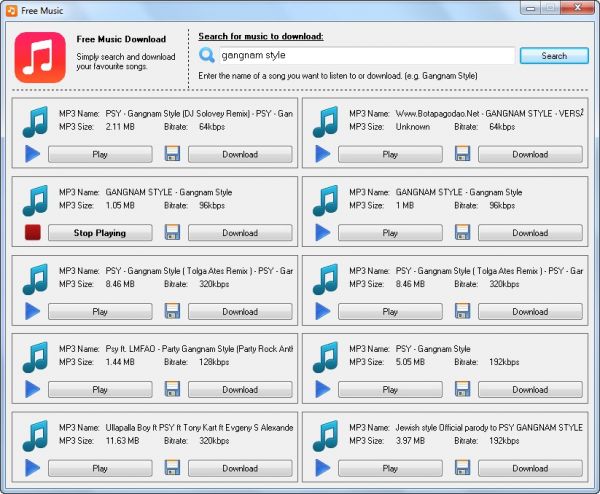The image size is (600, 494).
Task: Click the play triangle for the Jewish style parody
Action: coord(323,468)
